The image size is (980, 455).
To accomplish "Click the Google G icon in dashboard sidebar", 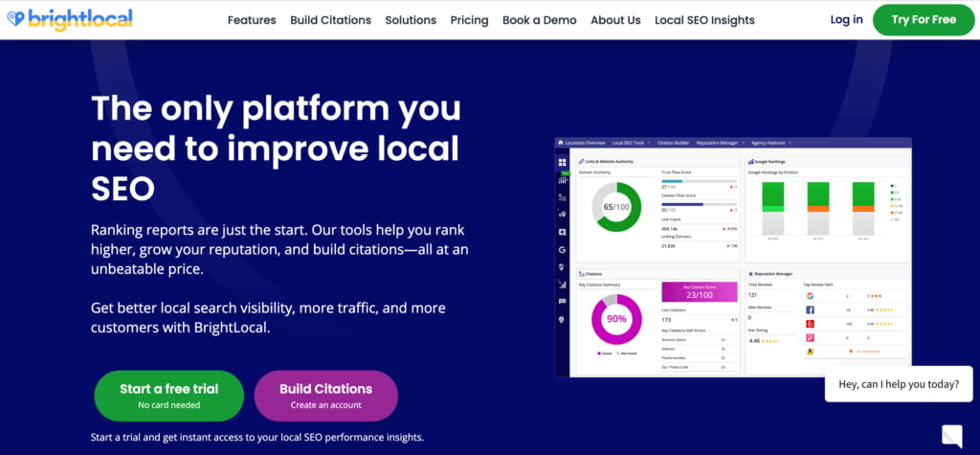I will pyautogui.click(x=563, y=250).
